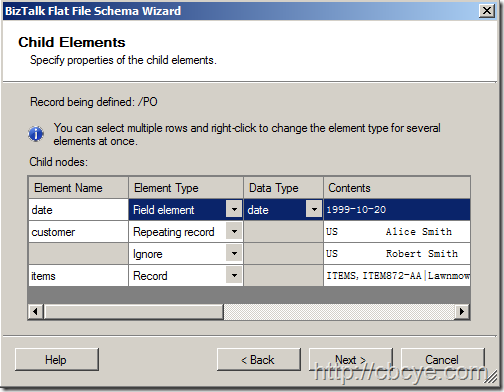Click the Help button
504x392 pixels.
57,360
